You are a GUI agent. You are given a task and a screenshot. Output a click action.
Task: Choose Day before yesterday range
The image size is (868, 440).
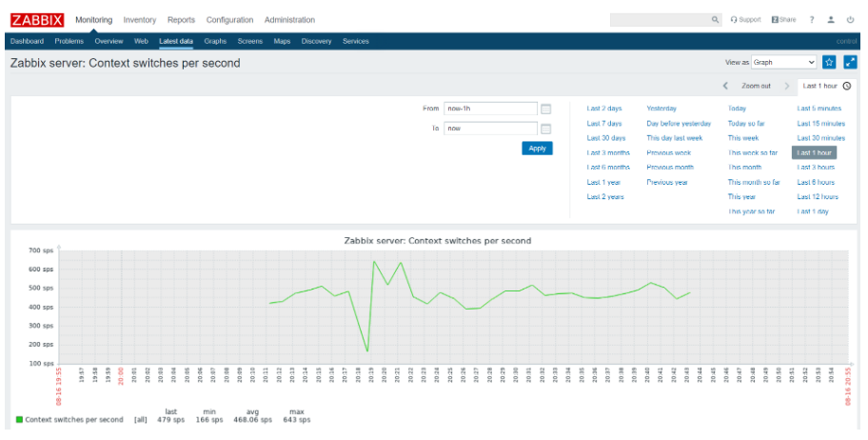pyautogui.click(x=679, y=124)
